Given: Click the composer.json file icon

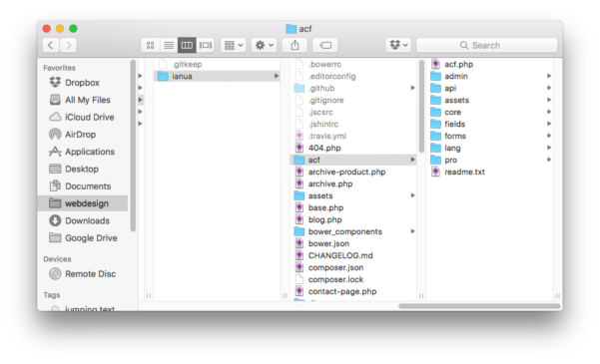Looking at the screenshot, I should pos(300,267).
